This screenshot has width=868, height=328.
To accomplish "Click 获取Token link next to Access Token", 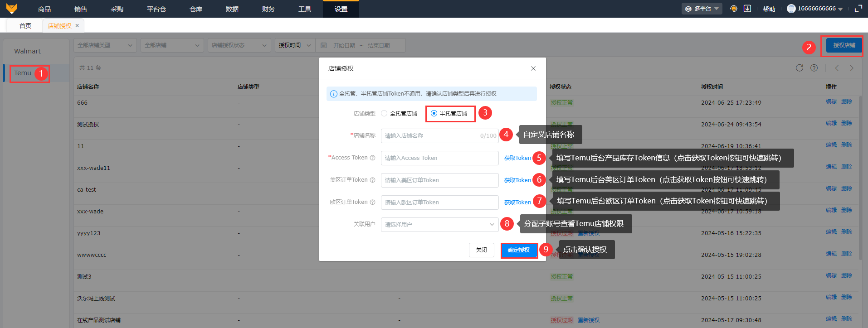I will [x=517, y=158].
